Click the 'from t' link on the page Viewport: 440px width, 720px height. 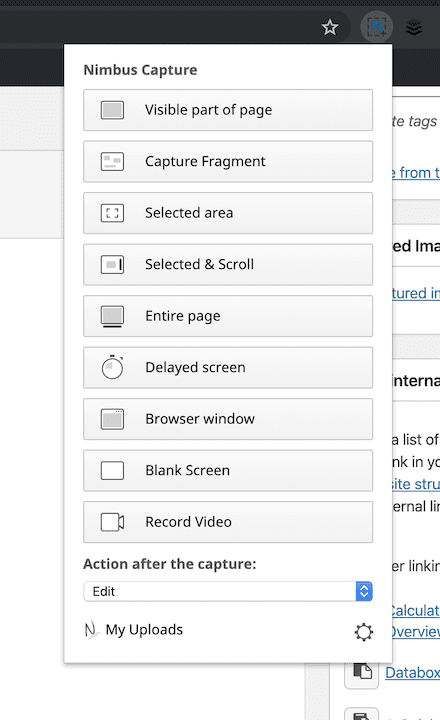415,173
